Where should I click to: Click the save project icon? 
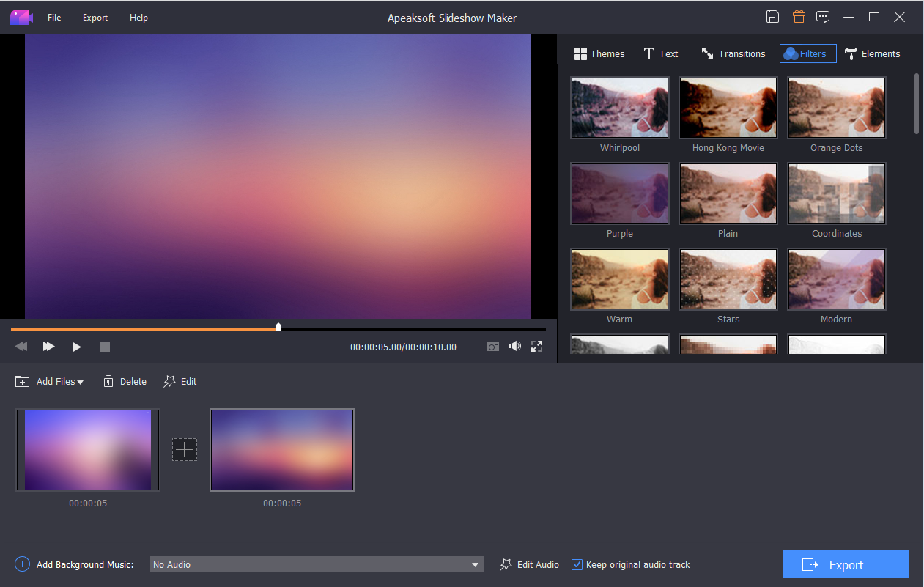pos(772,17)
